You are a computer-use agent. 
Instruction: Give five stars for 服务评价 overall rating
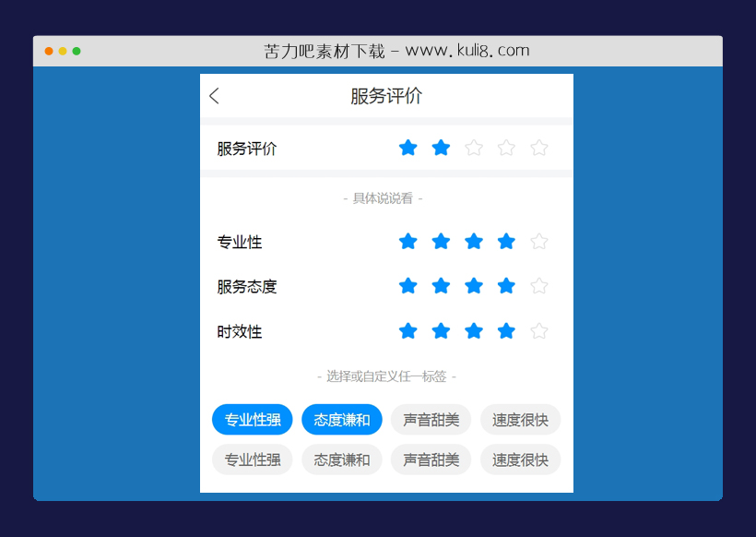[538, 147]
